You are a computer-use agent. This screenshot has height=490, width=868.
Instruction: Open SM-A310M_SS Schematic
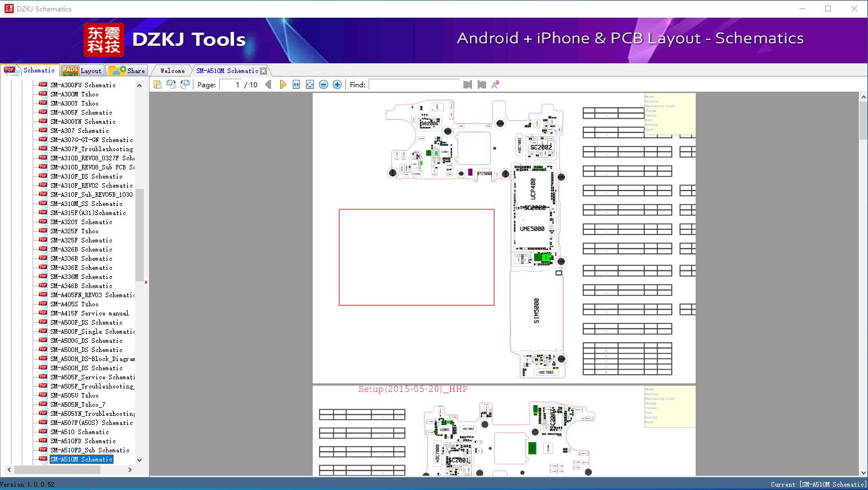point(86,204)
